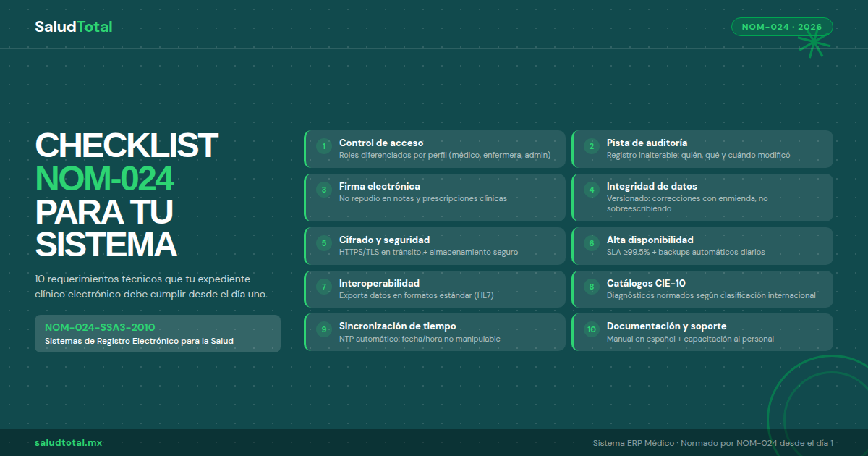Click the number 8 badge on Catálogos CIE-10
This screenshot has height=456, width=868.
point(591,287)
